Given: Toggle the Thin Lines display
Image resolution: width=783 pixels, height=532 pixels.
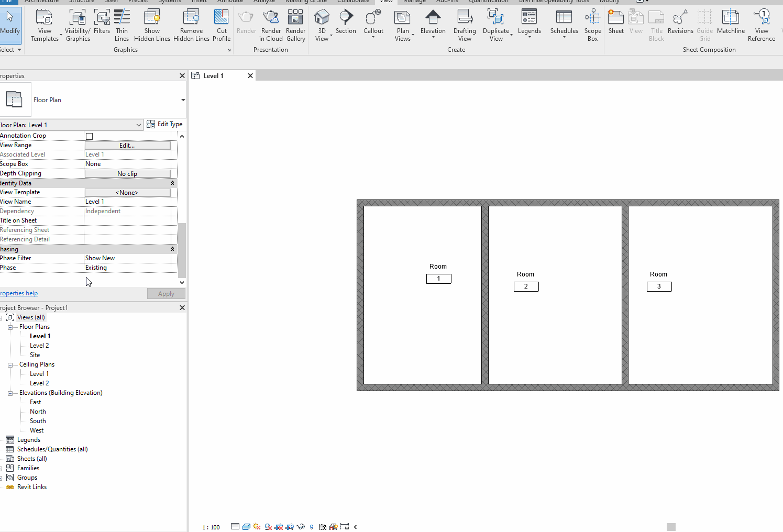Looking at the screenshot, I should 122,23.
